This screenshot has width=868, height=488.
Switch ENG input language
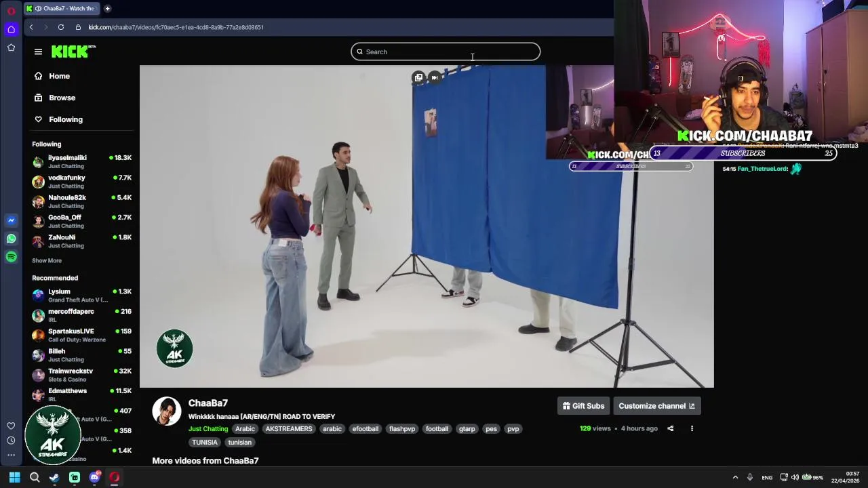(x=767, y=478)
